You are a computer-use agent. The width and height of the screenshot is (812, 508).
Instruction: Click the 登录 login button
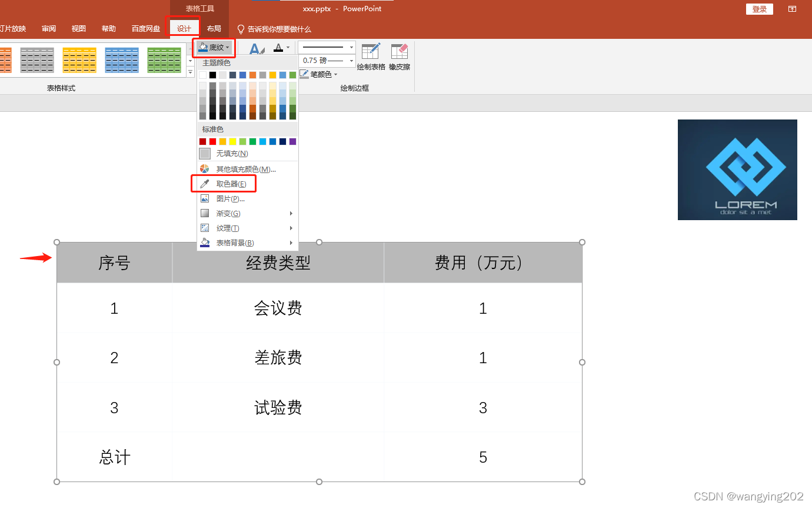point(759,9)
